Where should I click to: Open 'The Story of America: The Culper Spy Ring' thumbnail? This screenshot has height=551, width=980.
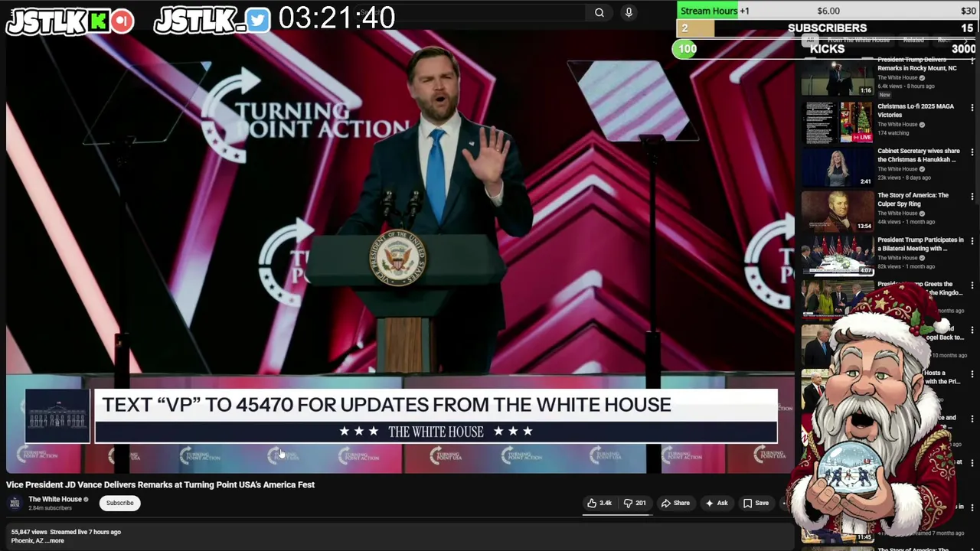click(838, 211)
